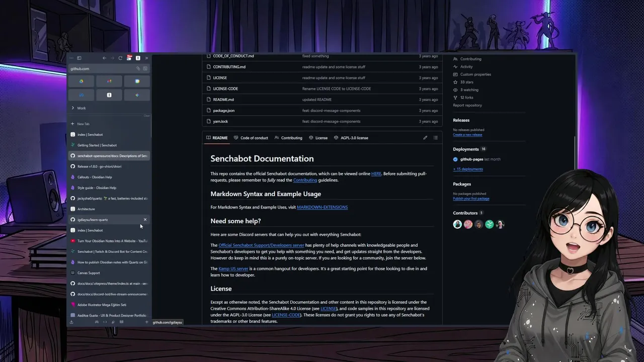Viewport: 644px width, 362px height.
Task: Select the senchabot-opensource/docs tab
Action: 109,156
